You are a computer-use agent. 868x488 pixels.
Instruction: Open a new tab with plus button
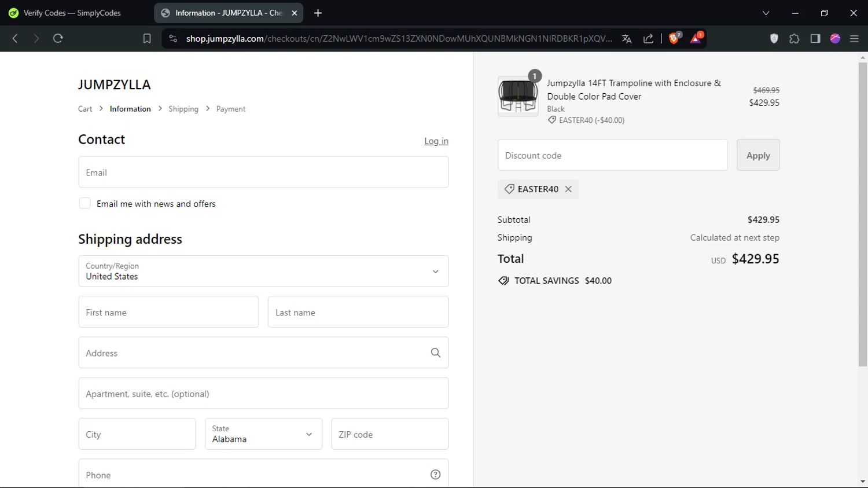coord(318,13)
